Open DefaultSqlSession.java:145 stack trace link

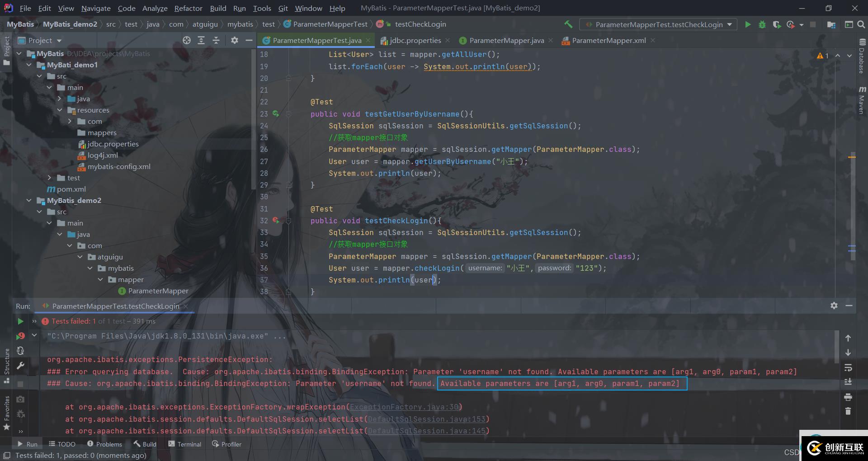[x=426, y=431]
